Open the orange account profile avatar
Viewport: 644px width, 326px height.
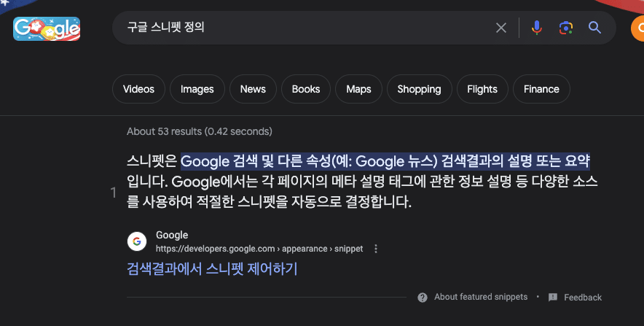[x=637, y=28]
